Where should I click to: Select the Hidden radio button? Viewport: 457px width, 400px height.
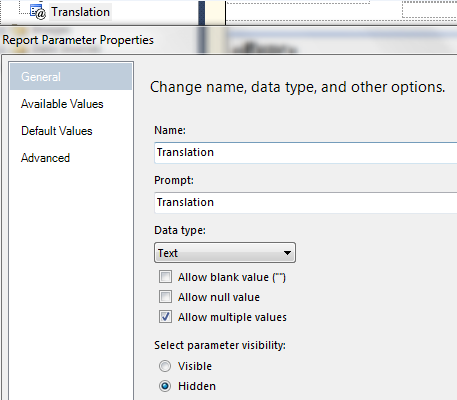pyautogui.click(x=165, y=386)
